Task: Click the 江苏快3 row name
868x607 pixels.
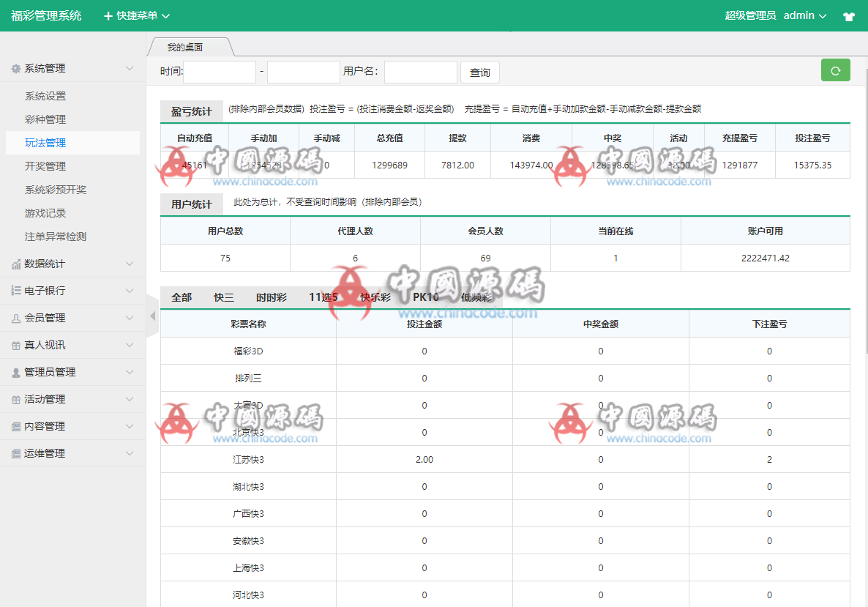Action: (248, 460)
